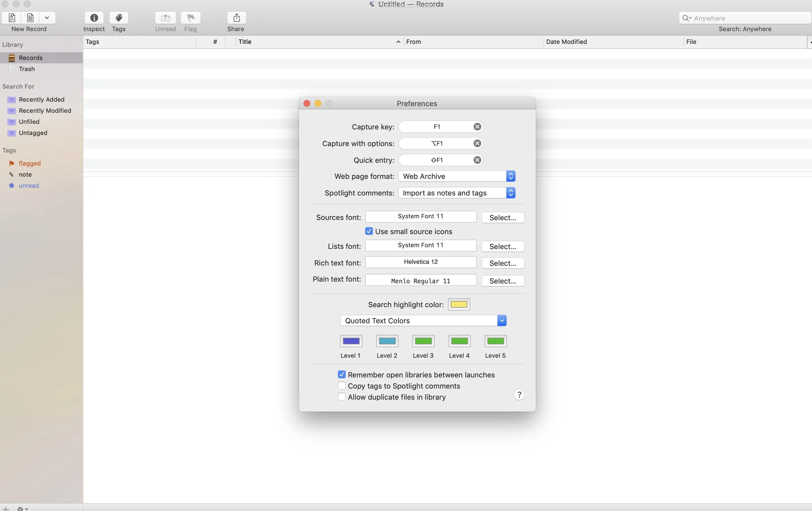Click Select button for Plain text font

coord(502,281)
